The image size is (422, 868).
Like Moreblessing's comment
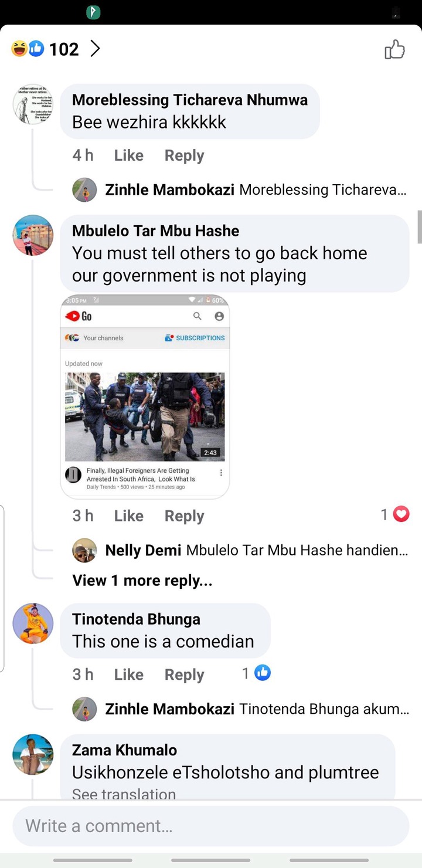point(129,155)
